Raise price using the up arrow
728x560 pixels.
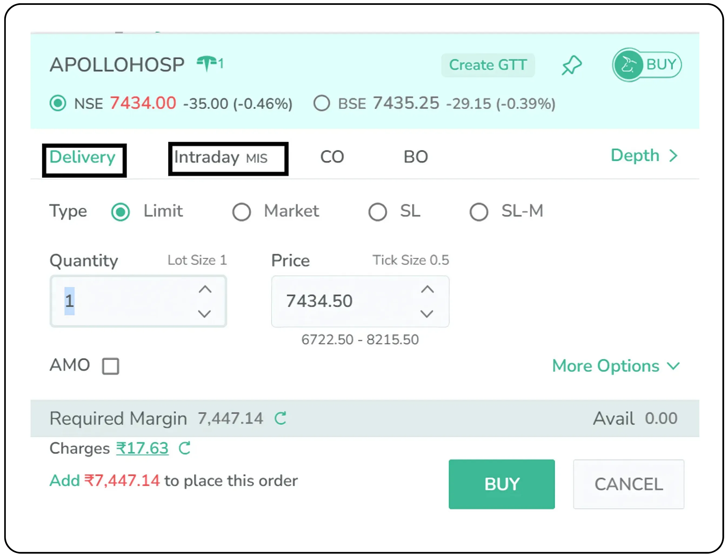(427, 289)
